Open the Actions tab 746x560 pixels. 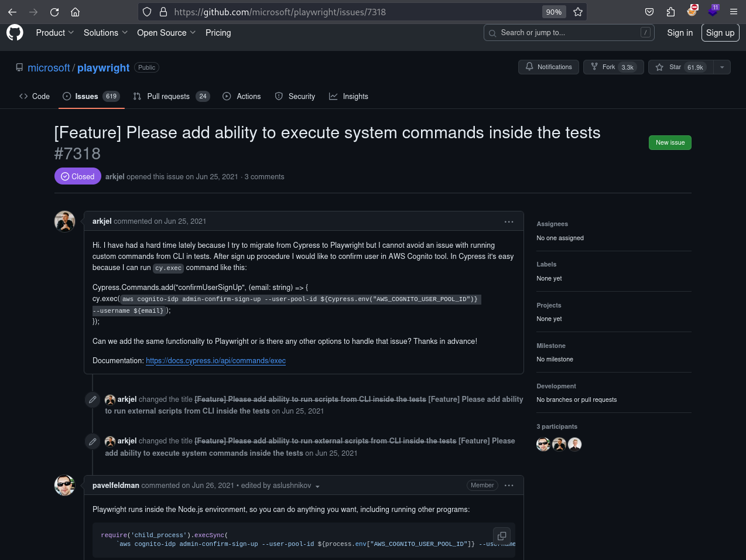coord(242,97)
